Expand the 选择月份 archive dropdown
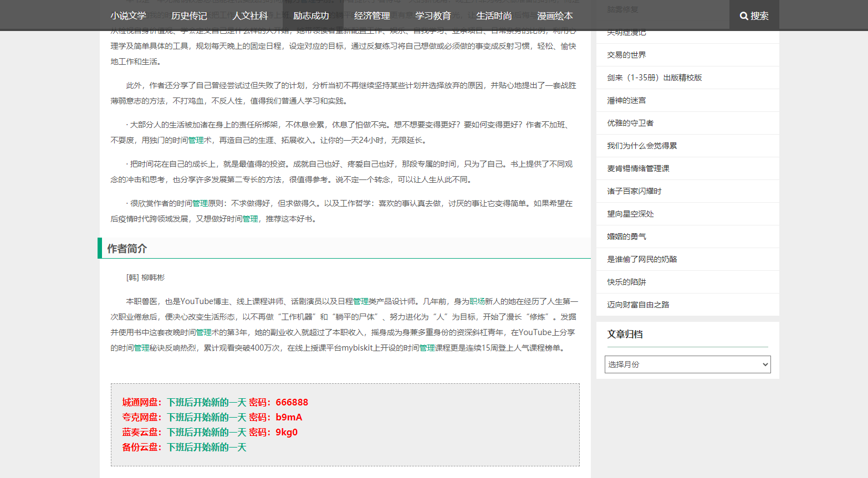 click(687, 364)
